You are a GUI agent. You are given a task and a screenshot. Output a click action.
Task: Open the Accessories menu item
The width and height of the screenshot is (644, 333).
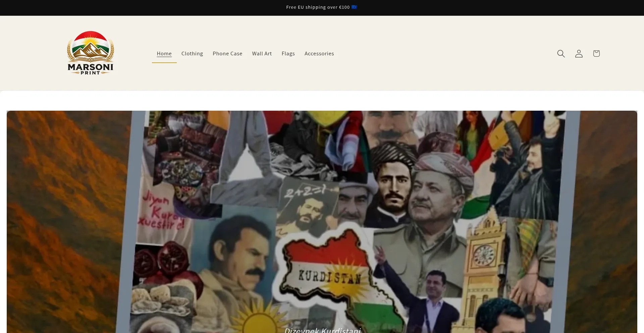point(319,54)
